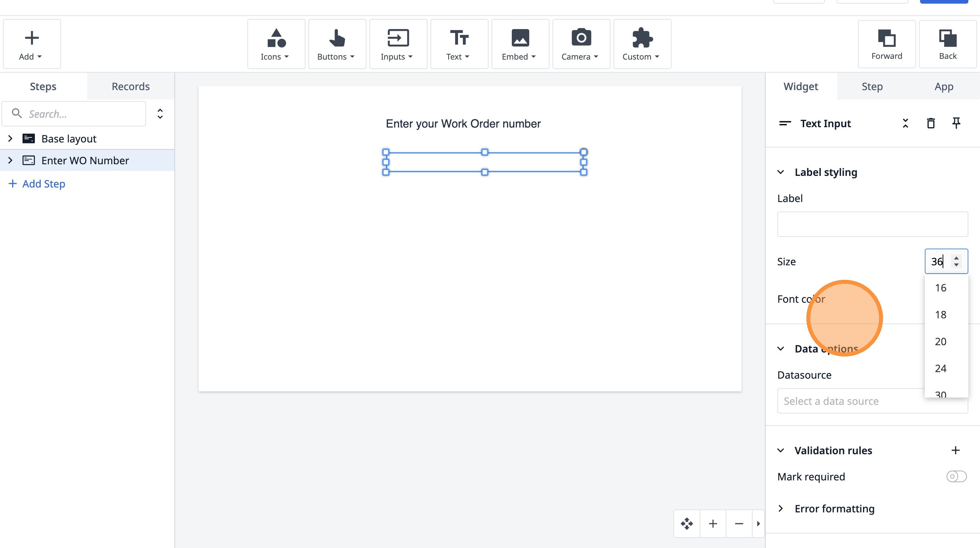Open the Icons widget menu

tap(276, 44)
